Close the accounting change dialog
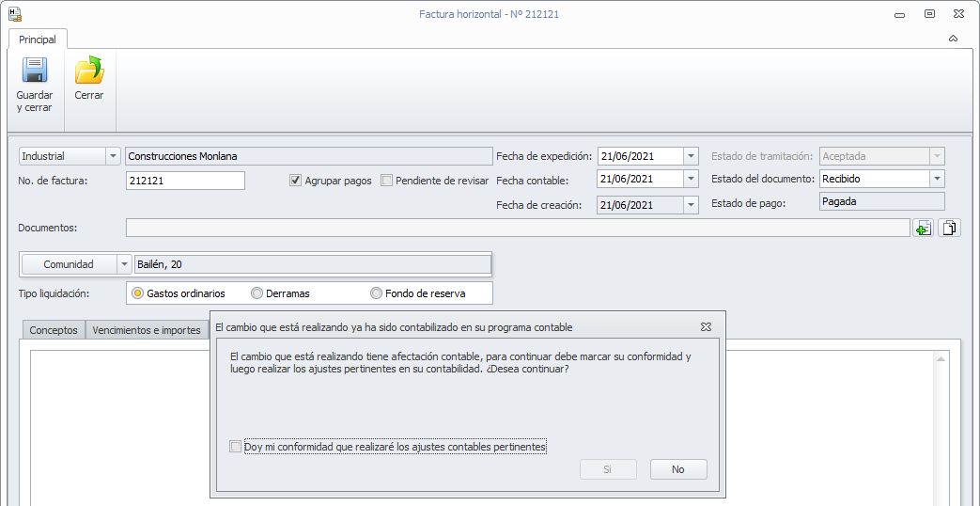This screenshot has height=506, width=980. point(706,326)
